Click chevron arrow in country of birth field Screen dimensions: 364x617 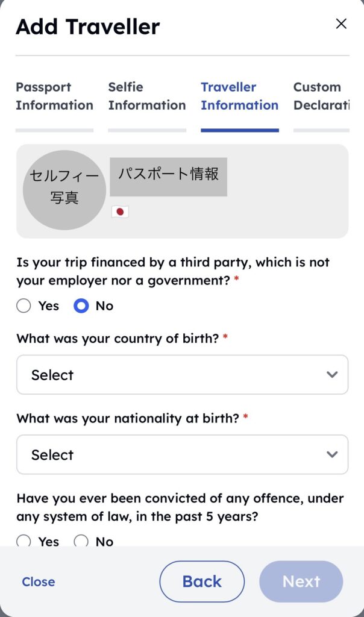pyautogui.click(x=331, y=375)
